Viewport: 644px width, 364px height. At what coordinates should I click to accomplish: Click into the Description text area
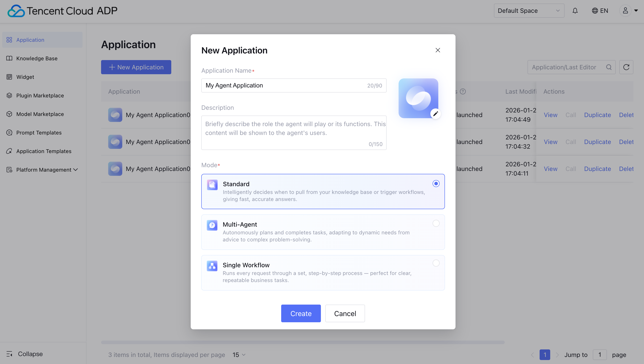pyautogui.click(x=294, y=133)
